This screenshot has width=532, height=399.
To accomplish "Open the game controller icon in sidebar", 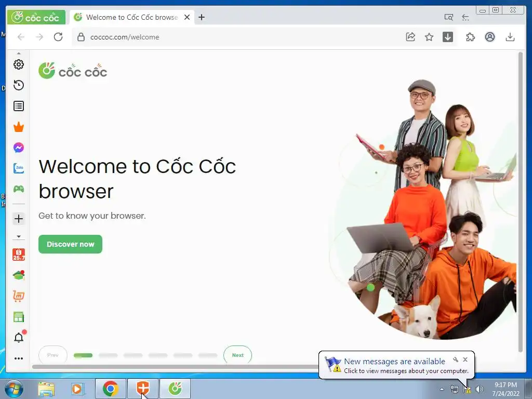I will pyautogui.click(x=19, y=189).
